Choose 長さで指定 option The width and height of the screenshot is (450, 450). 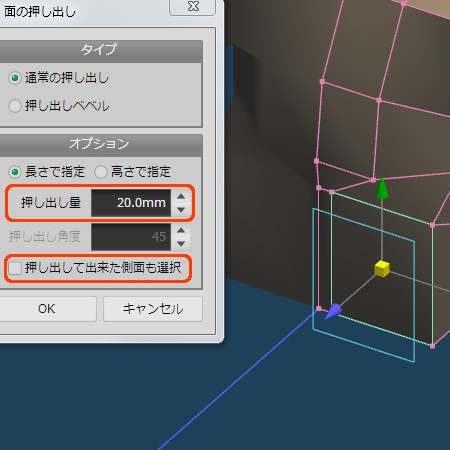click(15, 172)
